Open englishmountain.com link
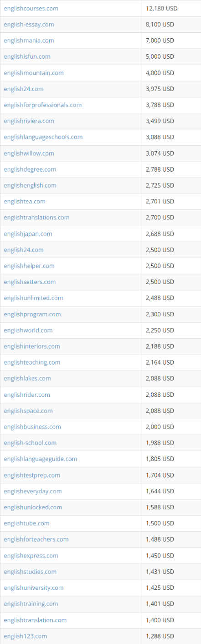201x644 pixels. pyautogui.click(x=34, y=73)
